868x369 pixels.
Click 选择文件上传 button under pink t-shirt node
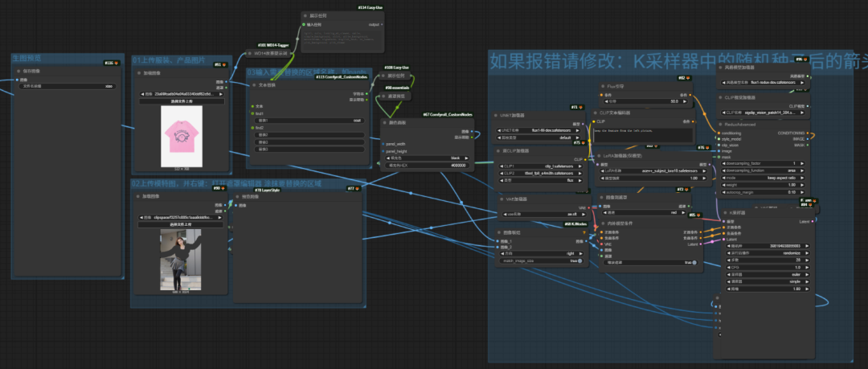[x=182, y=101]
